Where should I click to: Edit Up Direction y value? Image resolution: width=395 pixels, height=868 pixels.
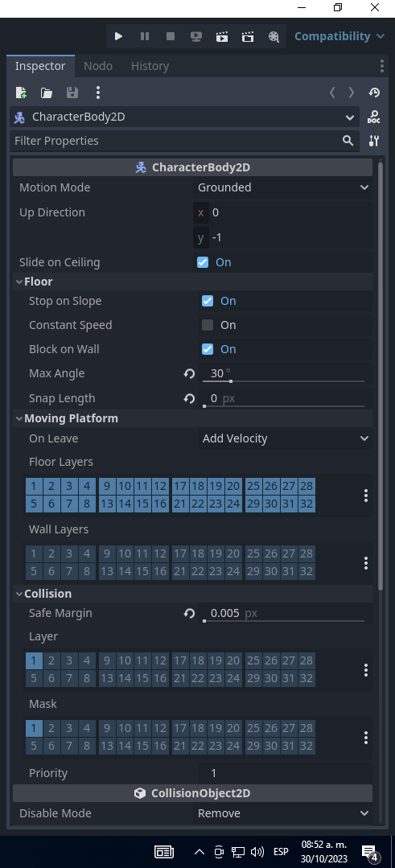click(282, 238)
